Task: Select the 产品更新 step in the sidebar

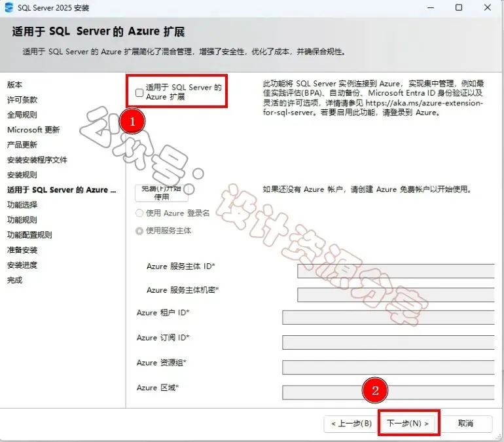Action: click(x=22, y=145)
